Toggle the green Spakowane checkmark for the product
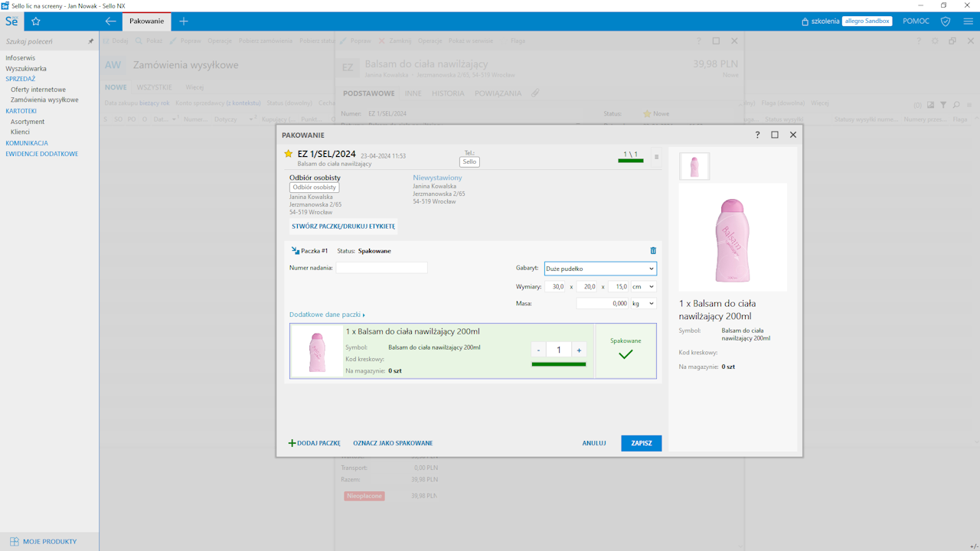The image size is (980, 551). (x=626, y=354)
